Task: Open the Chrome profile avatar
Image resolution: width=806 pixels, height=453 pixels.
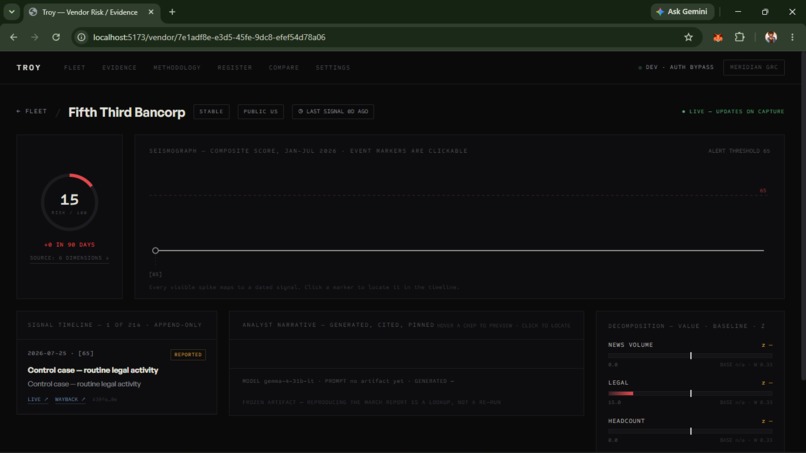Action: pyautogui.click(x=771, y=37)
